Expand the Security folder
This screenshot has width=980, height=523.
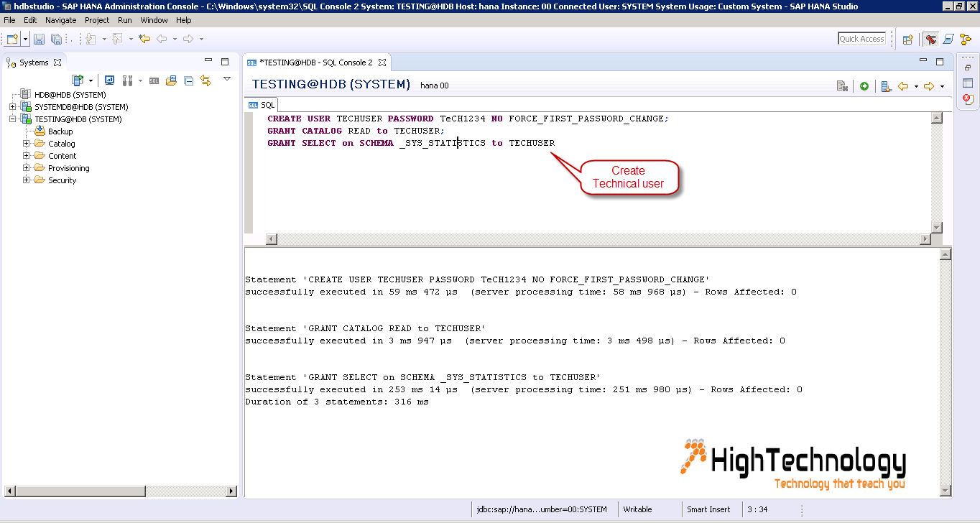26,180
